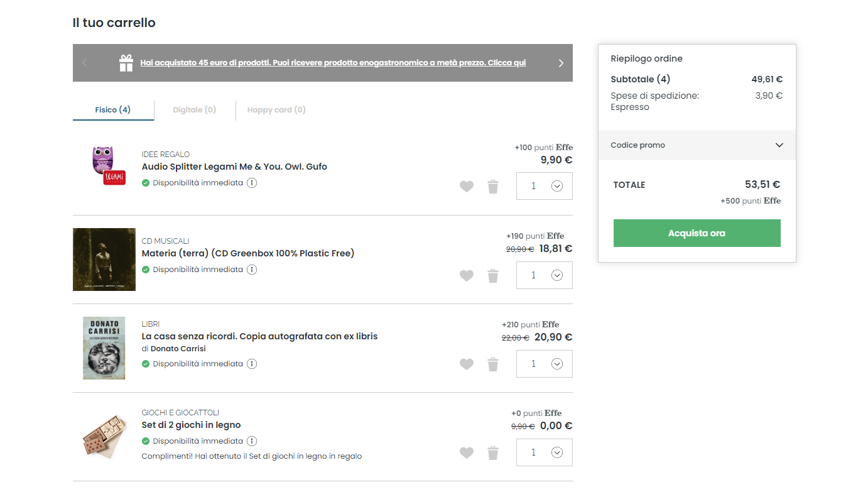Switch to the Digitale (0) tab
This screenshot has width=868, height=492.
194,110
